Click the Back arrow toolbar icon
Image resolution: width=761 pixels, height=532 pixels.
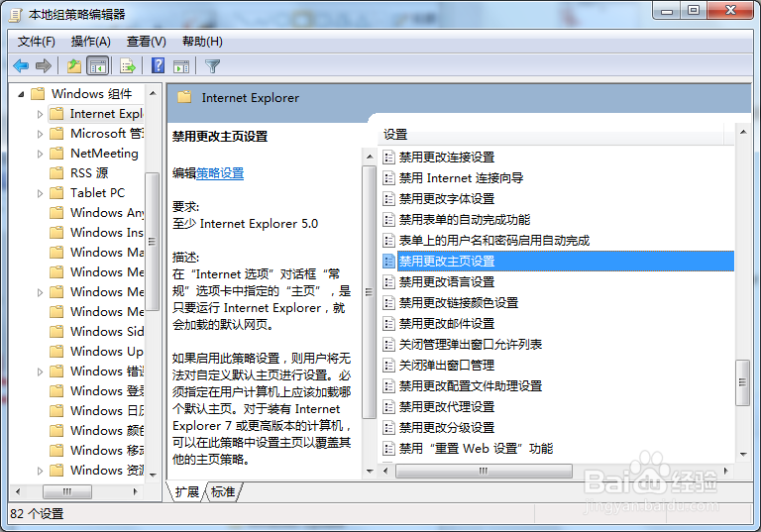21,65
